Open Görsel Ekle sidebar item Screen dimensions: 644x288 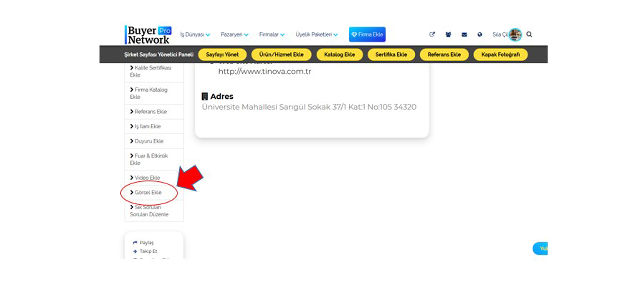154,192
